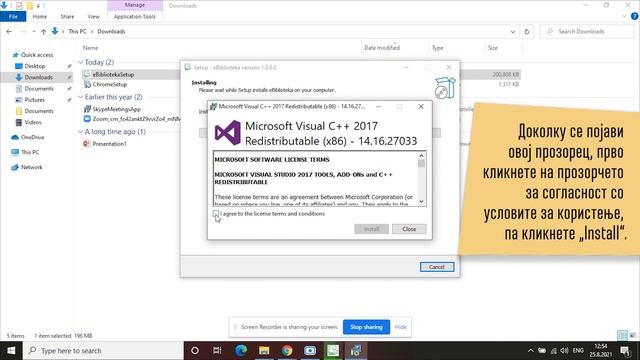Screen dimensions: 640x360
Task: Switch to the details view layout
Action: [622, 335]
